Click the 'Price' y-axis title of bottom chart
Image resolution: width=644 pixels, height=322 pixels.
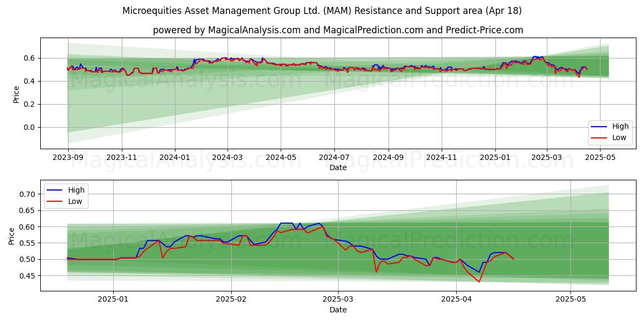[12, 236]
